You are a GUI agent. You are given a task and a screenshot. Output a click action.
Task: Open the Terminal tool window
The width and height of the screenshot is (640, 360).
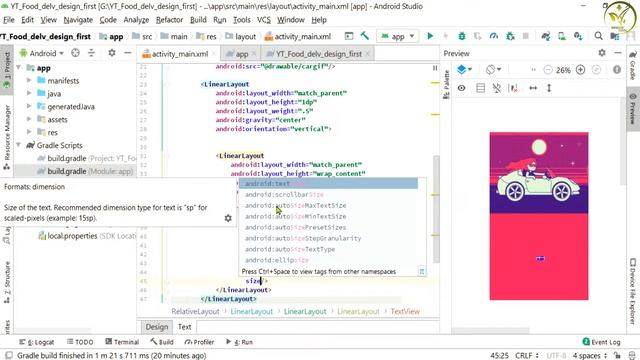[x=122, y=342]
